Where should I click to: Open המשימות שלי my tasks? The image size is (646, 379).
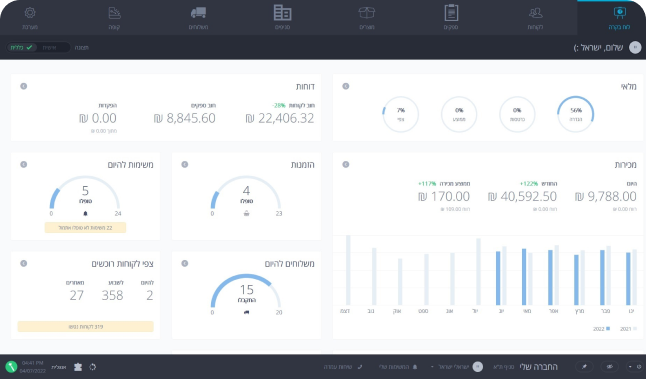point(397,367)
